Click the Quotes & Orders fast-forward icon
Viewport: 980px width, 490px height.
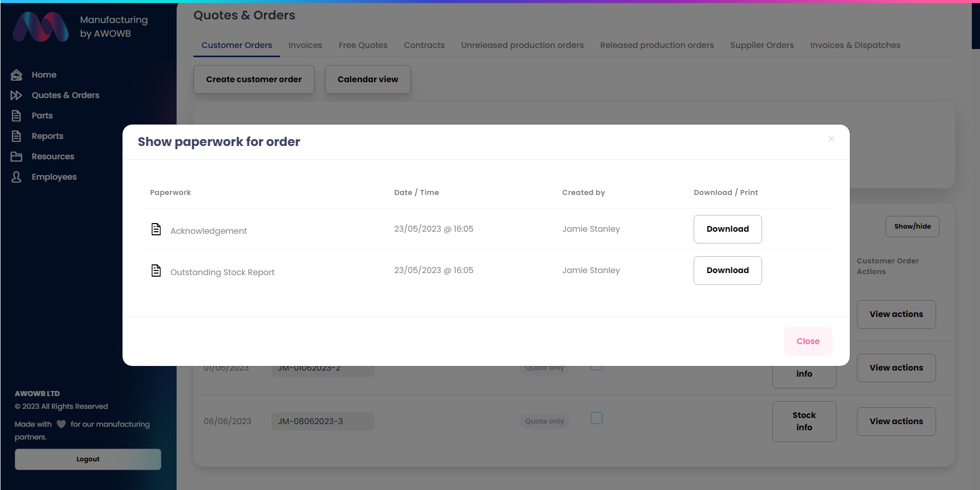[x=16, y=95]
